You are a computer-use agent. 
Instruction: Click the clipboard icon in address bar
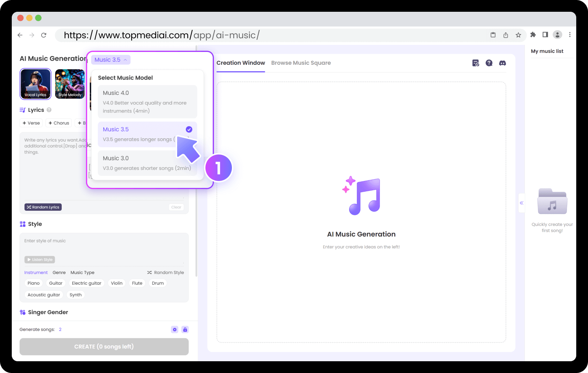(x=493, y=35)
